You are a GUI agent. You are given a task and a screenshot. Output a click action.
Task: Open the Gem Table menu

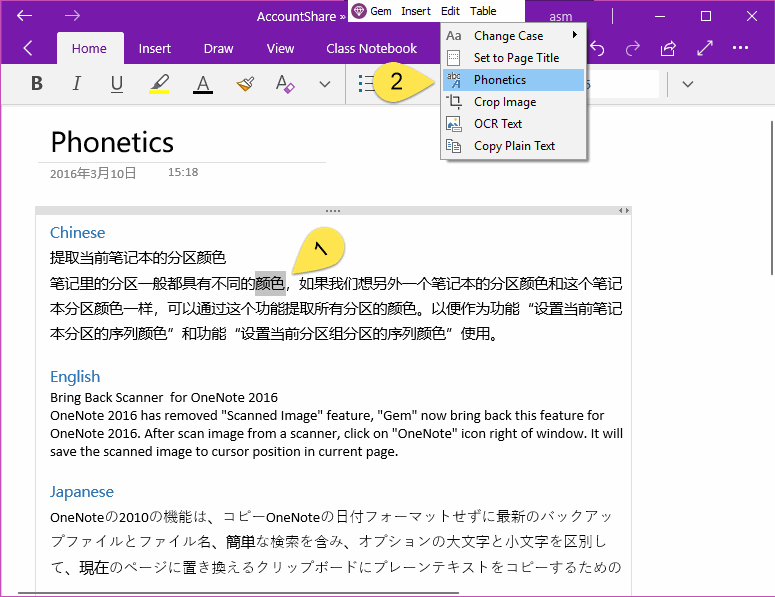pos(483,11)
